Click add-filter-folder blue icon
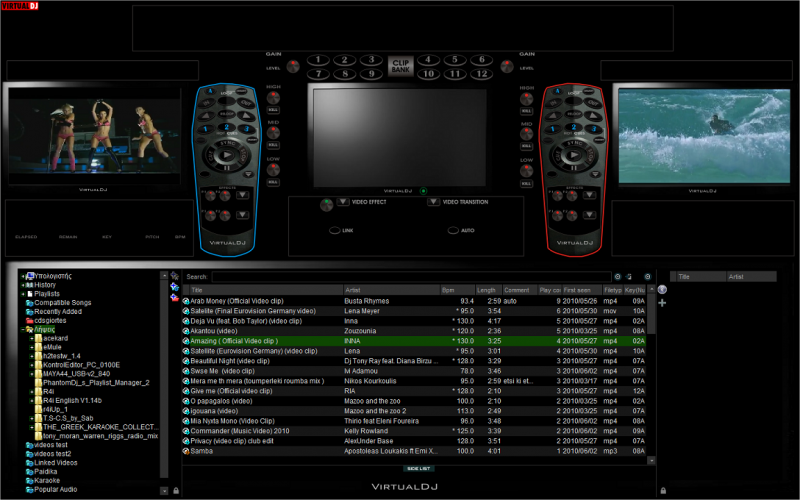 click(x=174, y=287)
